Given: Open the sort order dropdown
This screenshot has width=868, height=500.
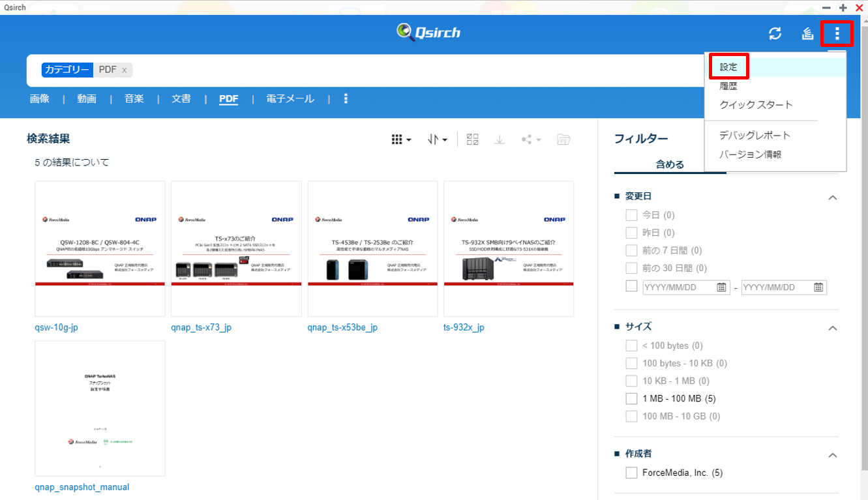Looking at the screenshot, I should click(438, 140).
